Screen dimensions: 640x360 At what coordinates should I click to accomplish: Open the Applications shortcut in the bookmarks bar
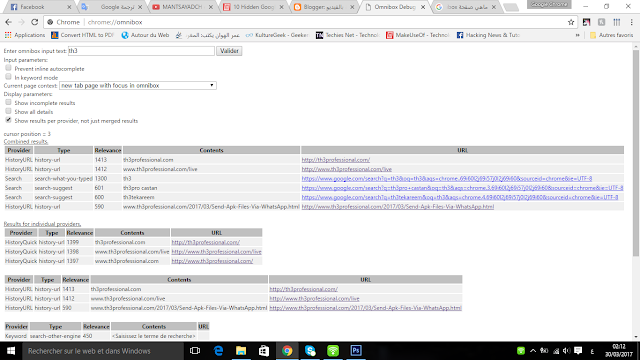25,35
